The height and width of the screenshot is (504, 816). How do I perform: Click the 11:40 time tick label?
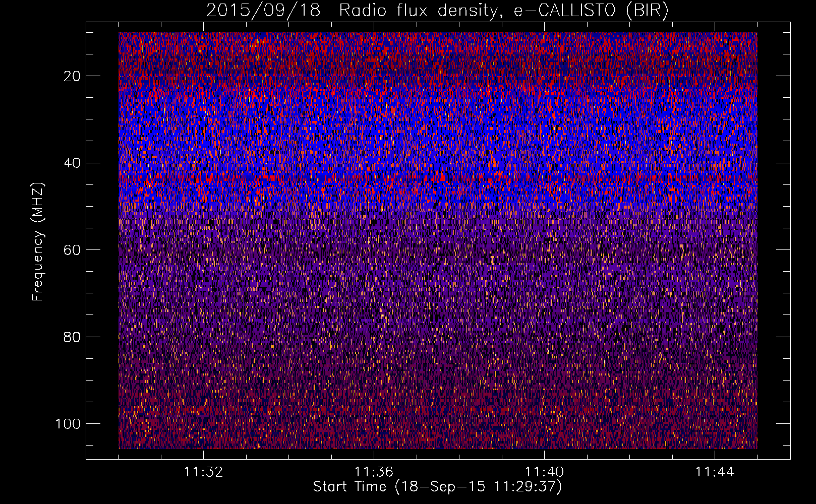tap(544, 472)
